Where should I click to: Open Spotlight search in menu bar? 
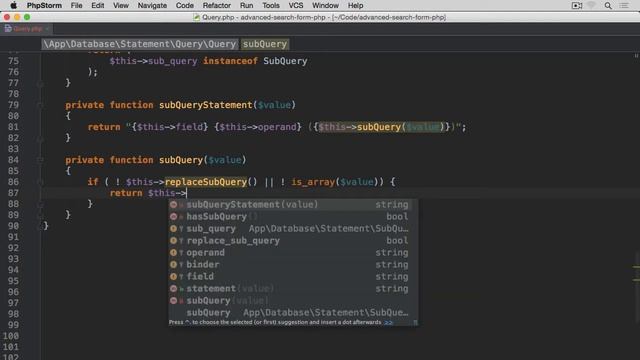(608, 5)
